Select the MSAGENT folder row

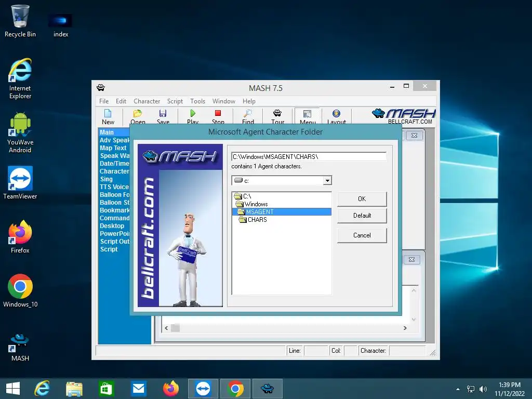pos(282,212)
